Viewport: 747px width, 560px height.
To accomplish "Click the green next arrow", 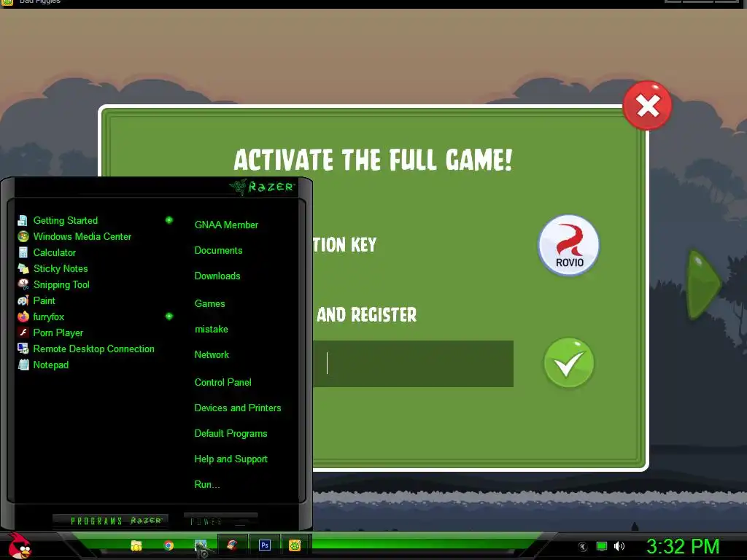I will 704,285.
